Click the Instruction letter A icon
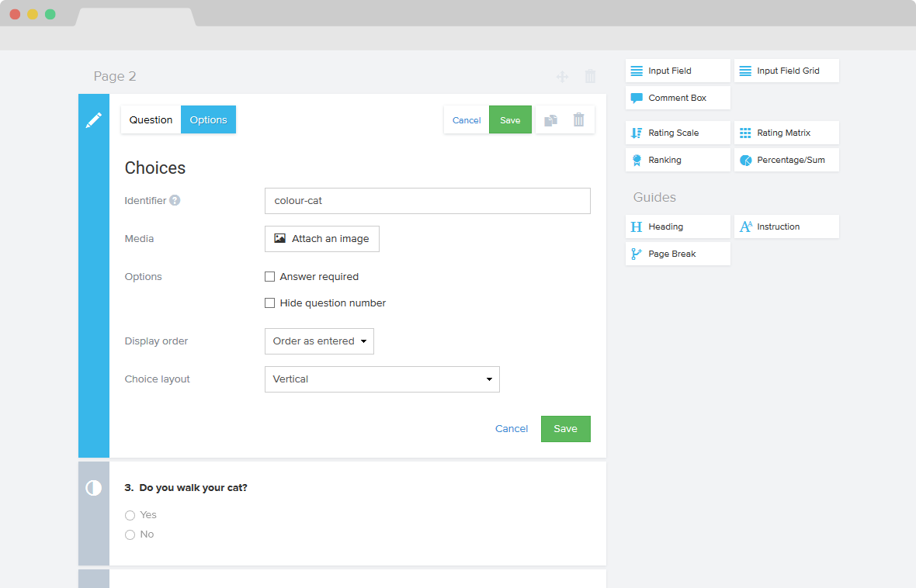Screen dimensions: 916x588 pos(746,227)
